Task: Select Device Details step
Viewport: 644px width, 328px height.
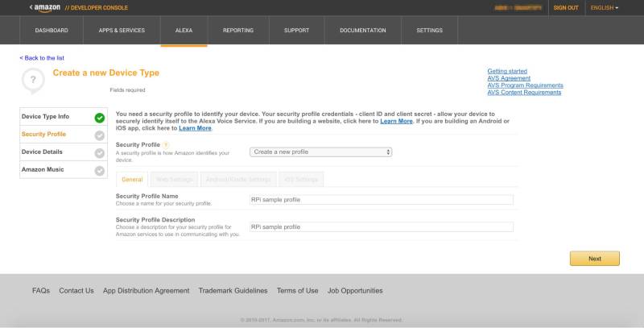Action: 64,152
